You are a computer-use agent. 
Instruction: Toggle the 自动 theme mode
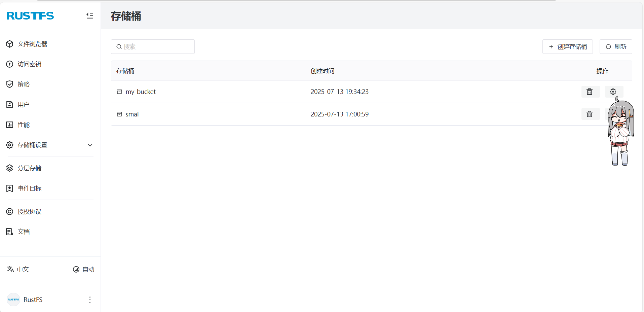click(x=84, y=269)
